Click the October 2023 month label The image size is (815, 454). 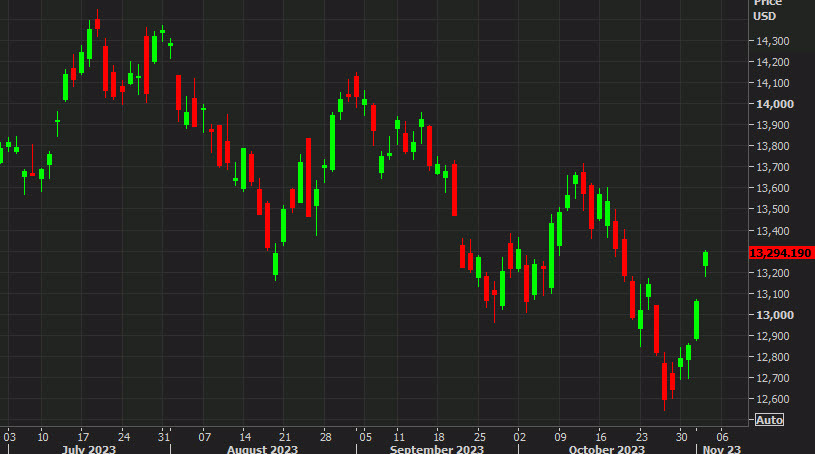[607, 449]
